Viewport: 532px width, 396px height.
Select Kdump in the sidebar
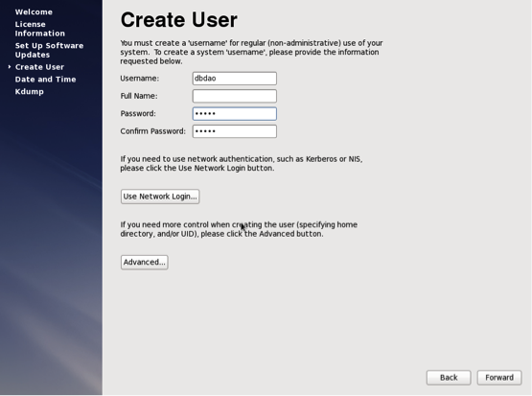[x=29, y=92]
